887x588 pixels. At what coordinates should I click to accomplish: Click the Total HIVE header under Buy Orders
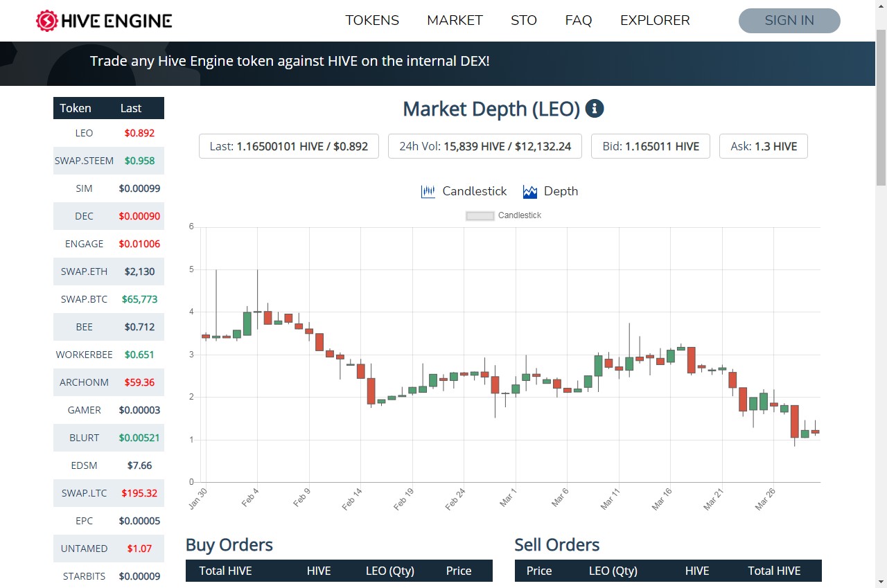[x=225, y=571]
